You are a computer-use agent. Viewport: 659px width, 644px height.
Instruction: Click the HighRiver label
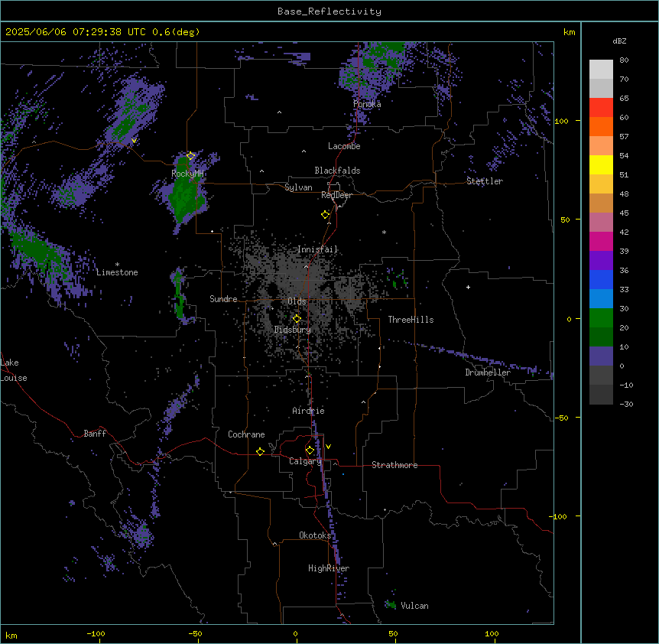click(329, 568)
